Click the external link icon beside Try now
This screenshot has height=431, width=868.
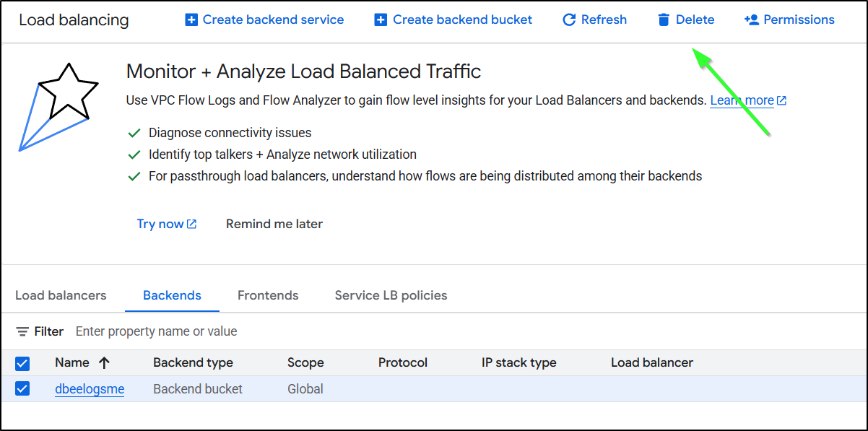tap(192, 224)
